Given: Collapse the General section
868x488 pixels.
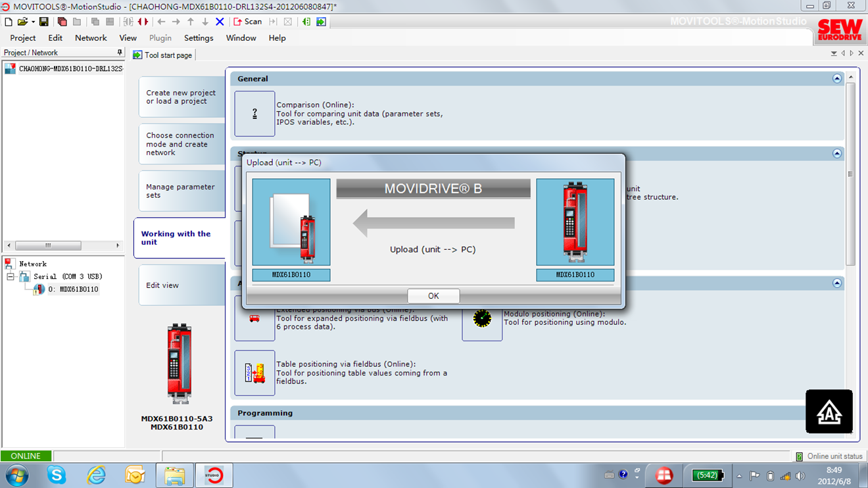Looking at the screenshot, I should click(x=836, y=78).
